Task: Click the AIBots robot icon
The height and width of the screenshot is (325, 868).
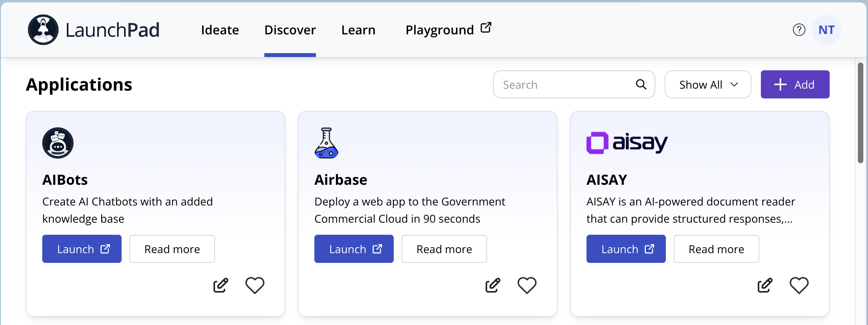Action: (58, 143)
